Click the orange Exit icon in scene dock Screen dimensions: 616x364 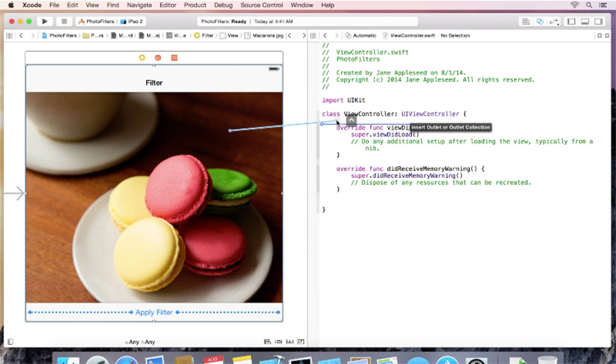pos(174,57)
